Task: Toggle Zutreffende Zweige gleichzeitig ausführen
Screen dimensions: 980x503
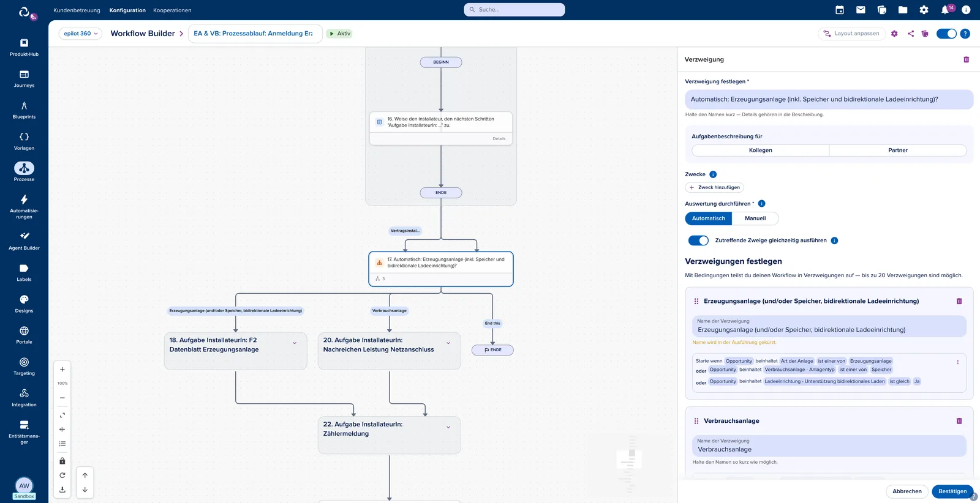Action: pos(698,240)
